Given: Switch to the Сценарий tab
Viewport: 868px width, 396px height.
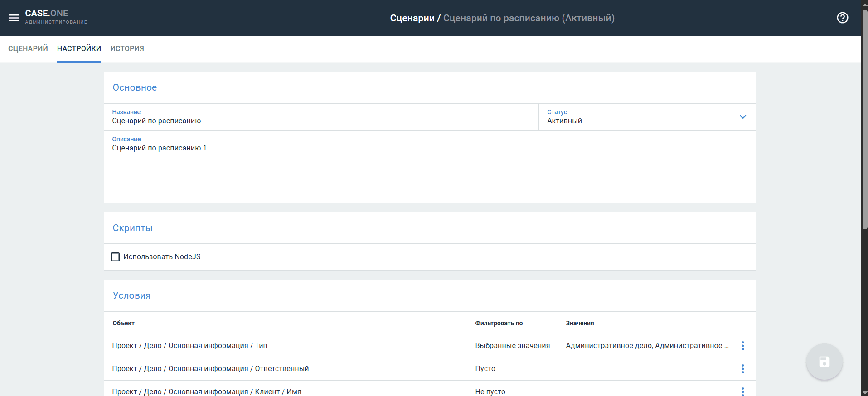Looking at the screenshot, I should point(28,49).
